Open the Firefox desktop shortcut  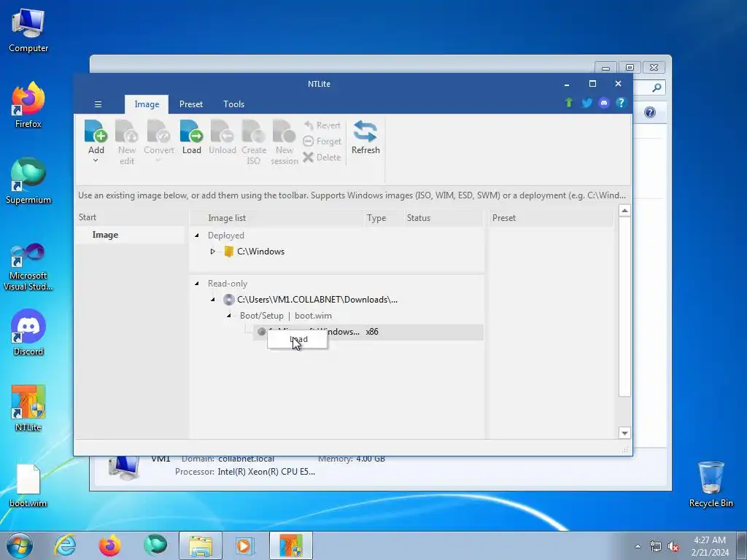28,106
